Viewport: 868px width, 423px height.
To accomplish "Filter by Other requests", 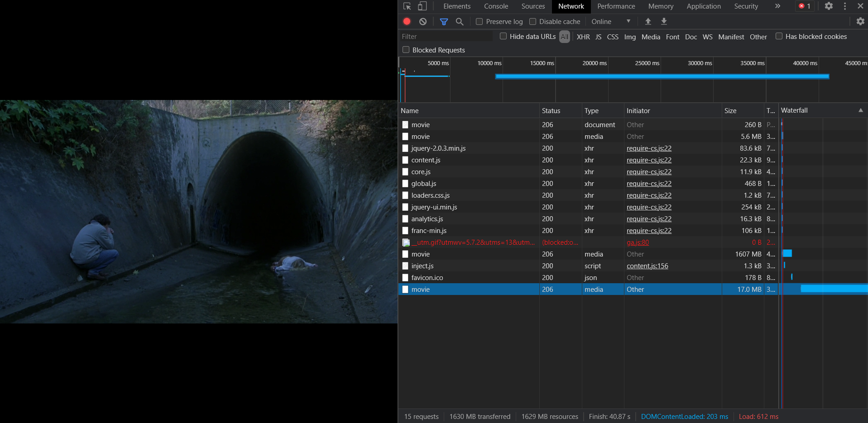I will (758, 37).
